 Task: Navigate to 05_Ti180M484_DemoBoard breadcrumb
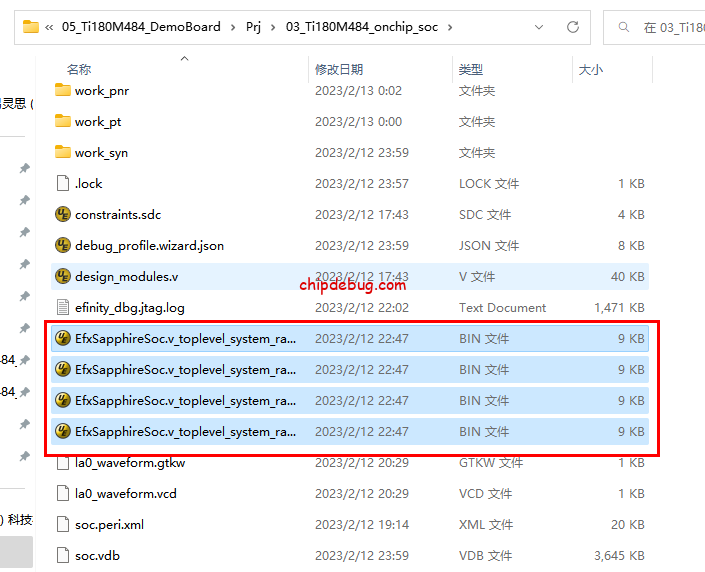pyautogui.click(x=141, y=27)
